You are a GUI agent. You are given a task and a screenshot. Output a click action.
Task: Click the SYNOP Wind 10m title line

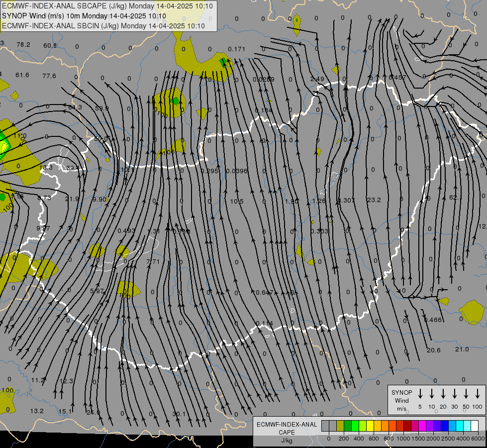pyautogui.click(x=84, y=16)
